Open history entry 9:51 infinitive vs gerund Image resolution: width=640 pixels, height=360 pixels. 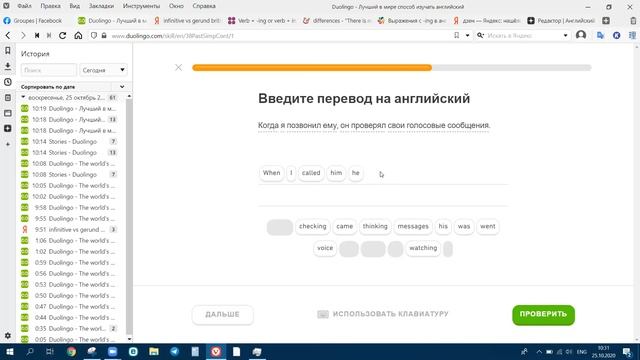click(69, 229)
